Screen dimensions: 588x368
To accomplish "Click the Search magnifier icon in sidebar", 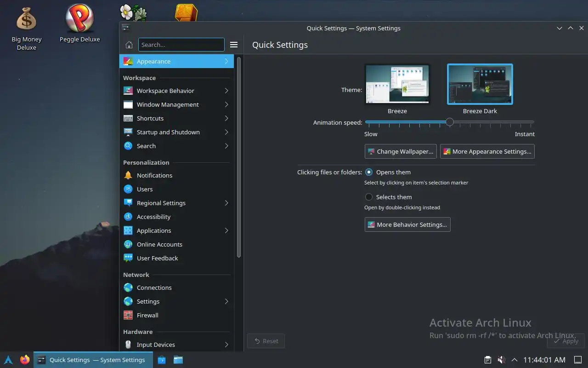I will (x=128, y=146).
